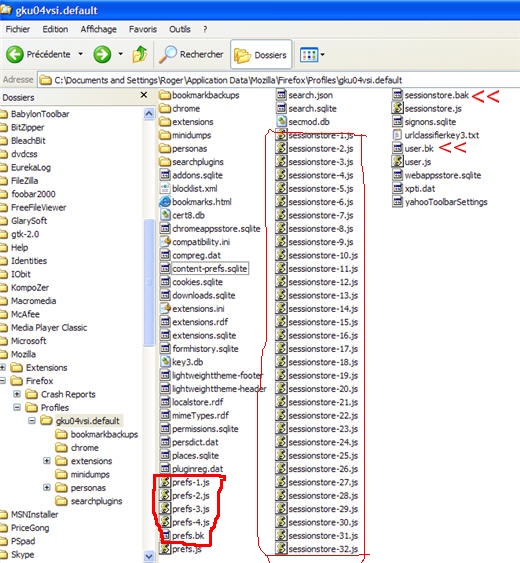Select the searchplugins folder icon in list

165,162
